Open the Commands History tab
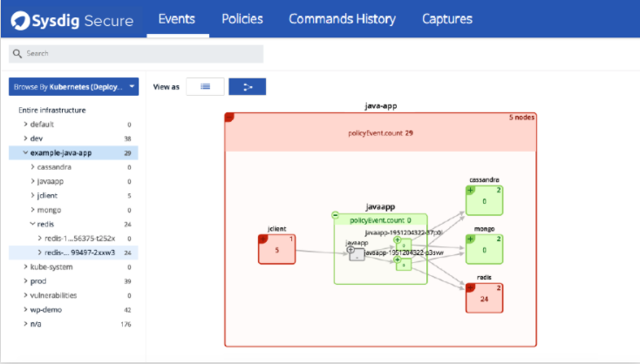This screenshot has height=364, width=640. (342, 19)
